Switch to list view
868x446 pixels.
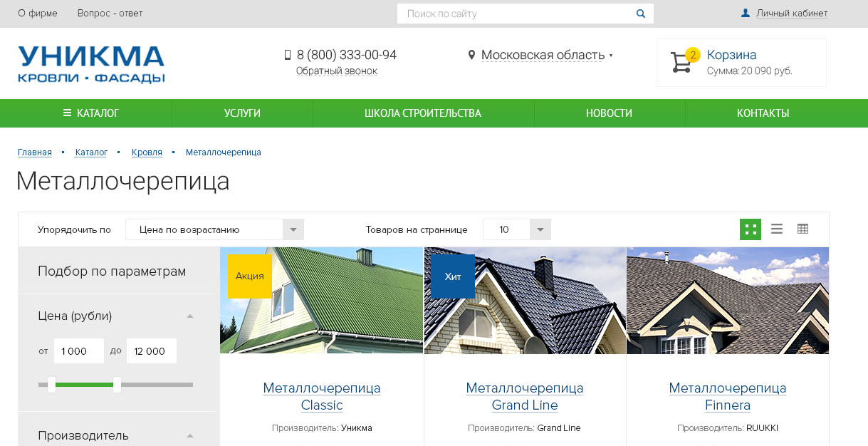click(777, 229)
